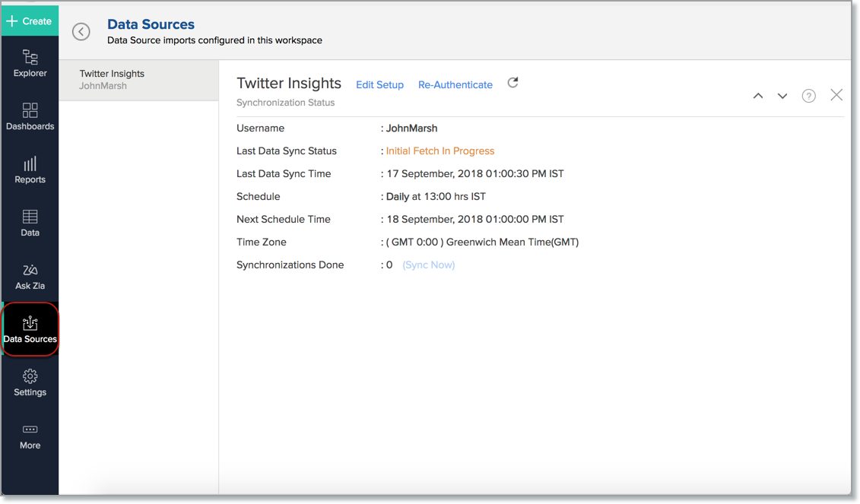
Task: Expand the next data source with down chevron
Action: [x=782, y=96]
